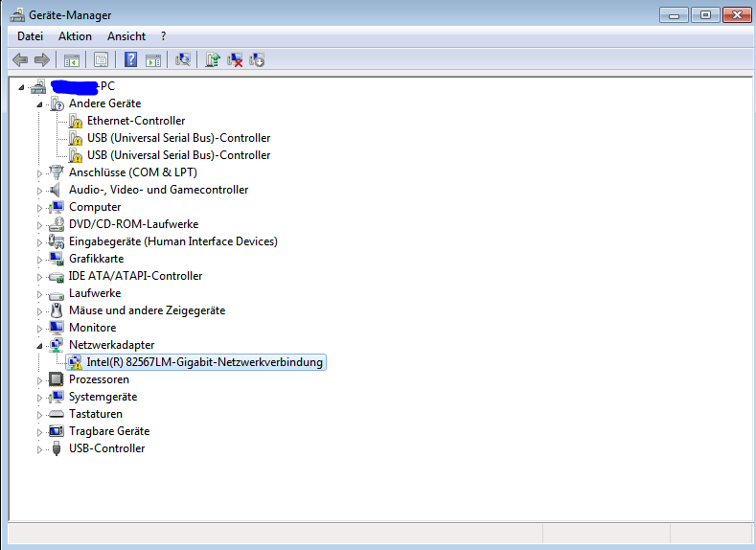Collapse the Netzwerkadapter category
Image resolution: width=756 pixels, height=550 pixels.
(40, 345)
